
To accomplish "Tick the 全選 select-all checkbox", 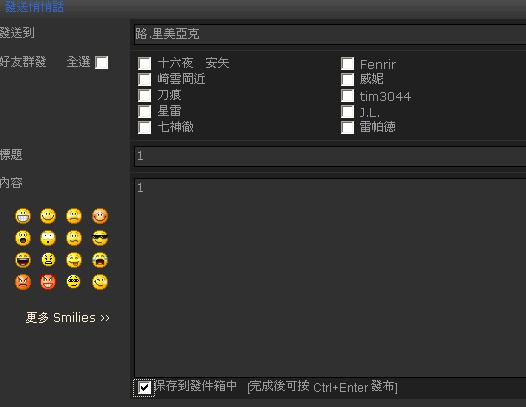I will click(102, 62).
